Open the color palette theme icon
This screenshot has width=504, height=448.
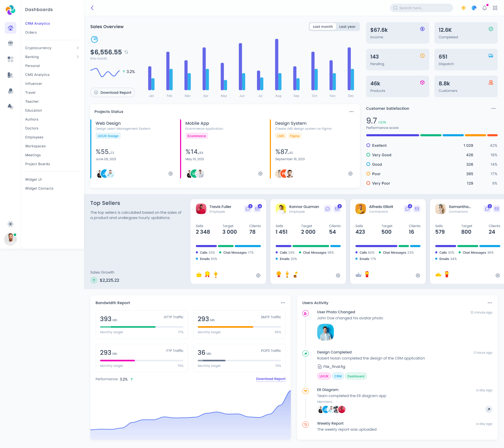tap(474, 8)
